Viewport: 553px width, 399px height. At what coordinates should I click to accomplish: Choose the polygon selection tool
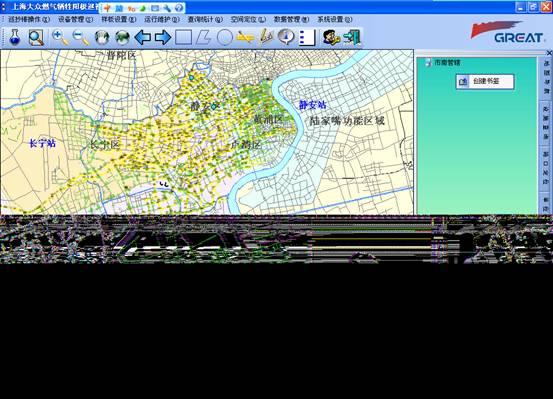pyautogui.click(x=203, y=37)
